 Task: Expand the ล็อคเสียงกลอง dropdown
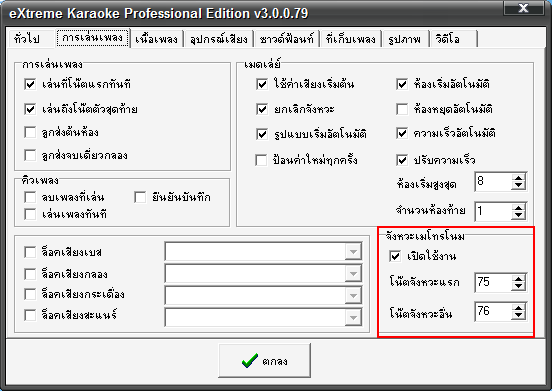click(x=353, y=274)
